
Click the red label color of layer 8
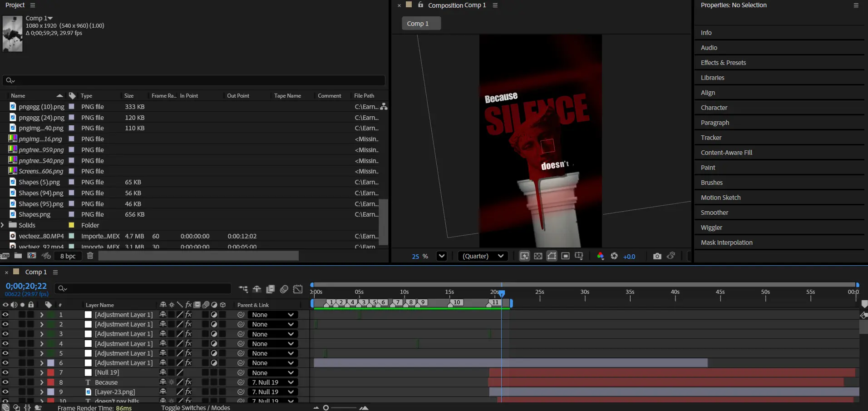(x=51, y=382)
